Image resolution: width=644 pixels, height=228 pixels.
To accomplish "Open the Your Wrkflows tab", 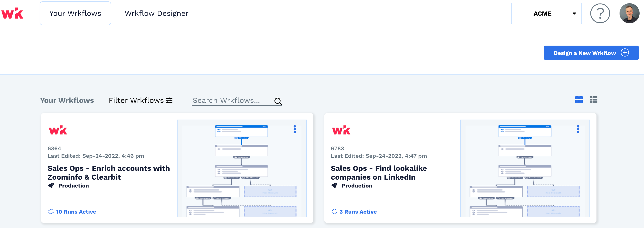I will pyautogui.click(x=75, y=13).
